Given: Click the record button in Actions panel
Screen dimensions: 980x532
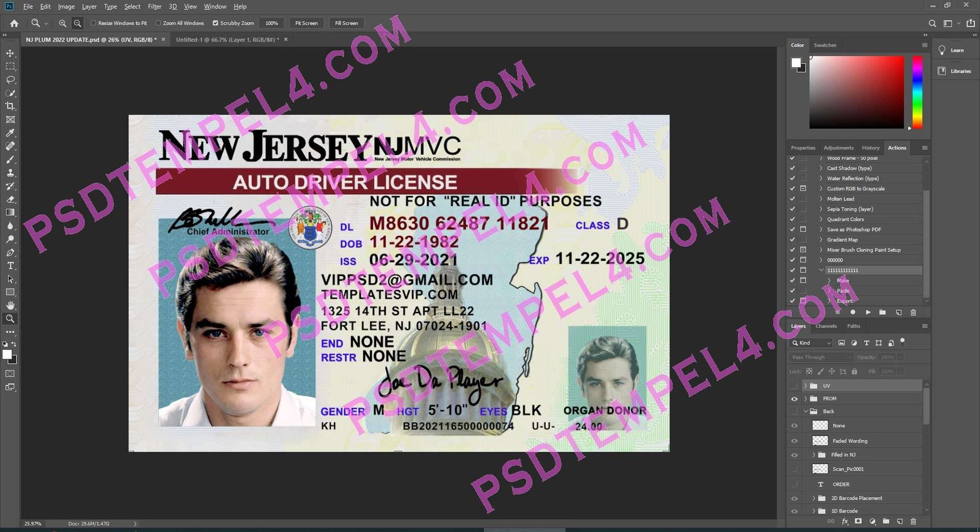Looking at the screenshot, I should point(853,313).
